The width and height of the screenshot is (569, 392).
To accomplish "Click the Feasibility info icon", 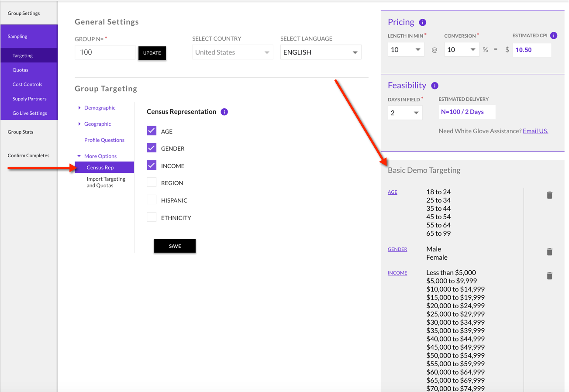I will (435, 86).
